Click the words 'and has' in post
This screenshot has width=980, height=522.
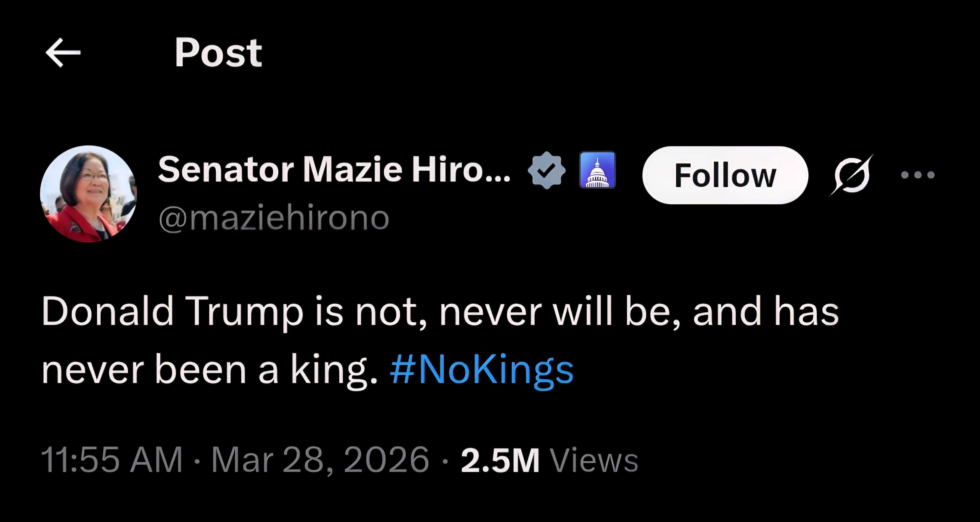[766, 311]
